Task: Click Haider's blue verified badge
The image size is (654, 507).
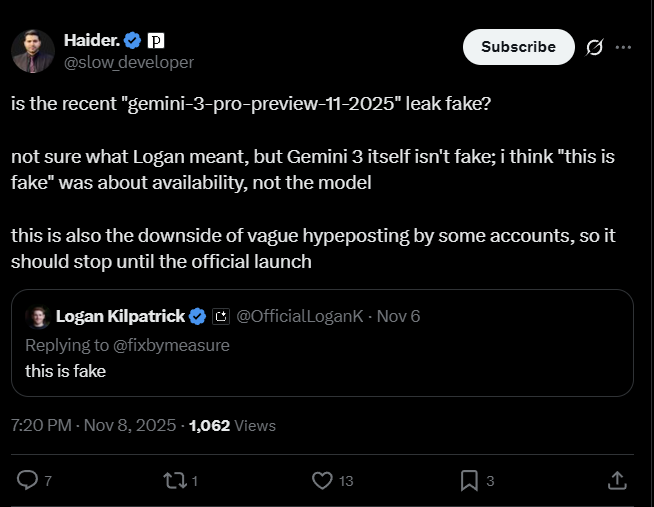Action: [133, 40]
